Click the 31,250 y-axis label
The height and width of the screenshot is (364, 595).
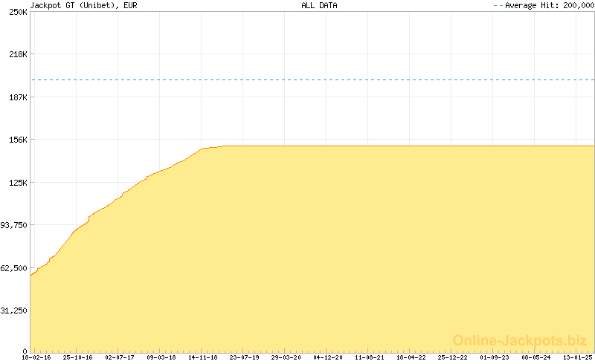15,311
